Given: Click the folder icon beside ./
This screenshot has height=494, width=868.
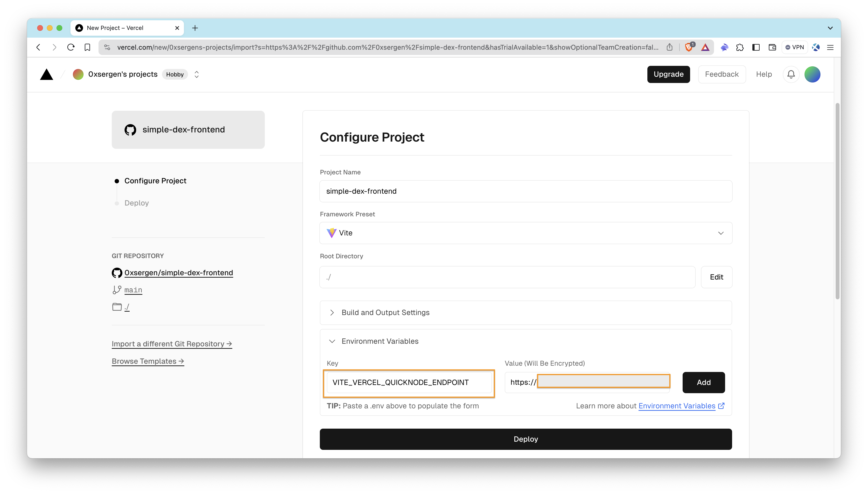Looking at the screenshot, I should [117, 307].
